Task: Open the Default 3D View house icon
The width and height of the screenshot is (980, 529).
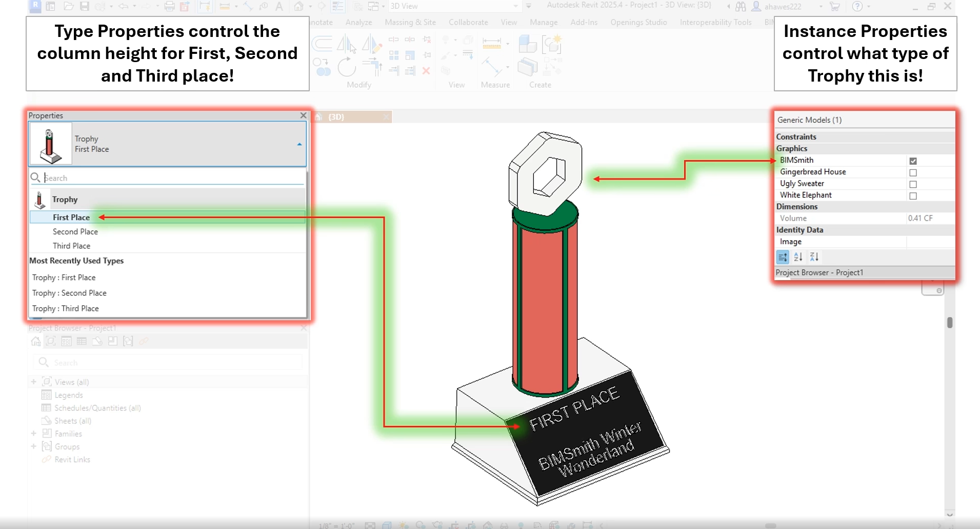Action: point(298,6)
